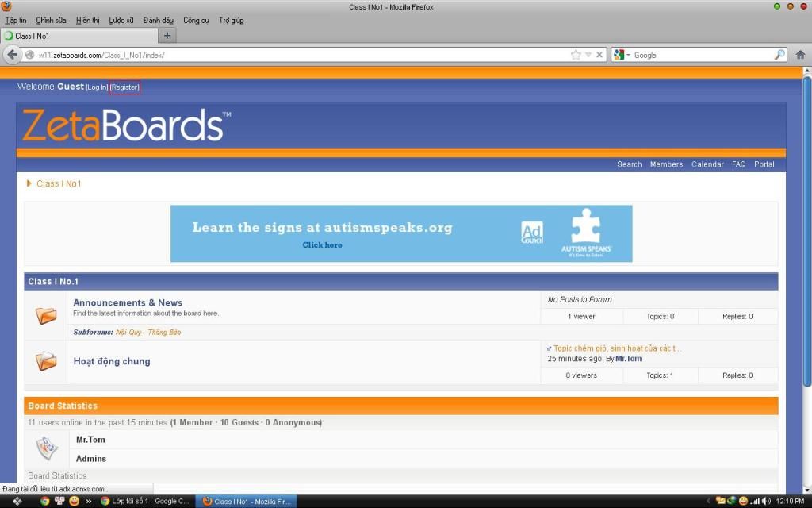Click the Announcements & News folder icon
The width and height of the screenshot is (812, 508).
pos(46,316)
